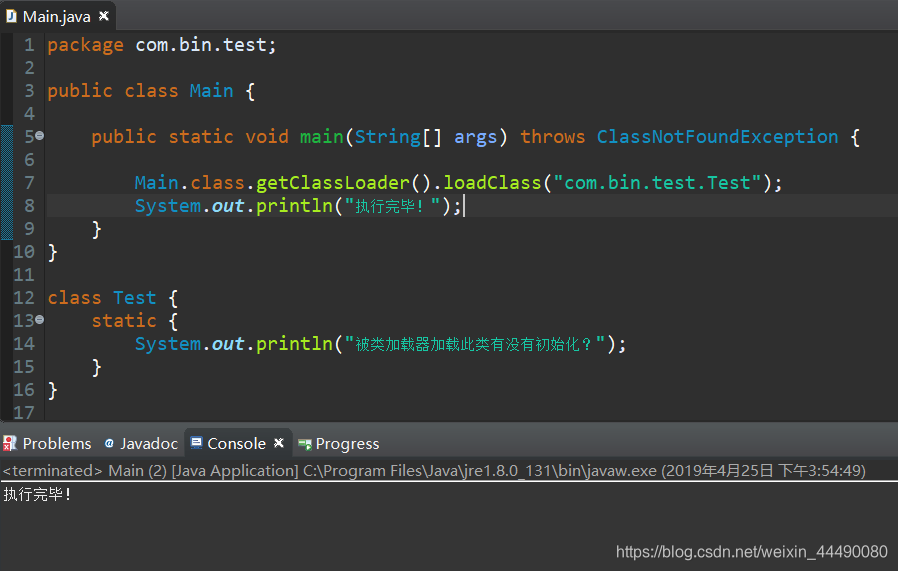Click the blue change marker beside line 8
This screenshot has height=571, width=898.
coord(7,206)
